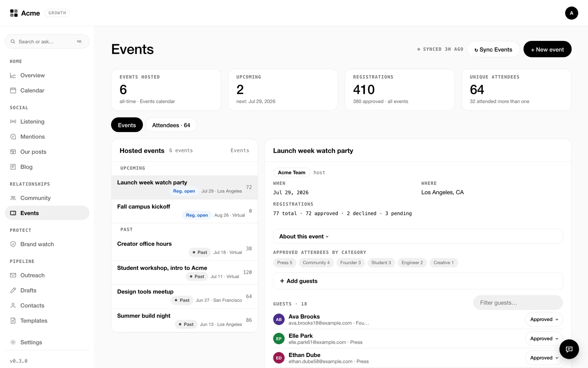Click the Acme logo icon

[14, 13]
